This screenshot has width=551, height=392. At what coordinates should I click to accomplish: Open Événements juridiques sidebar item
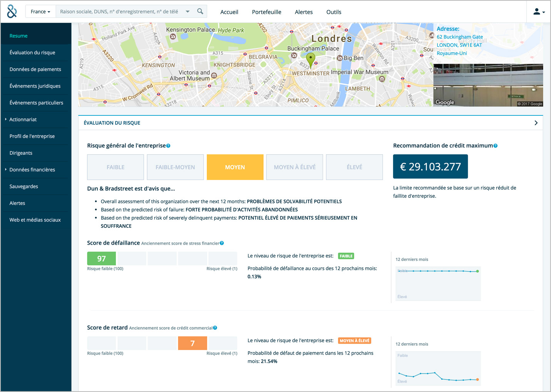click(x=36, y=86)
